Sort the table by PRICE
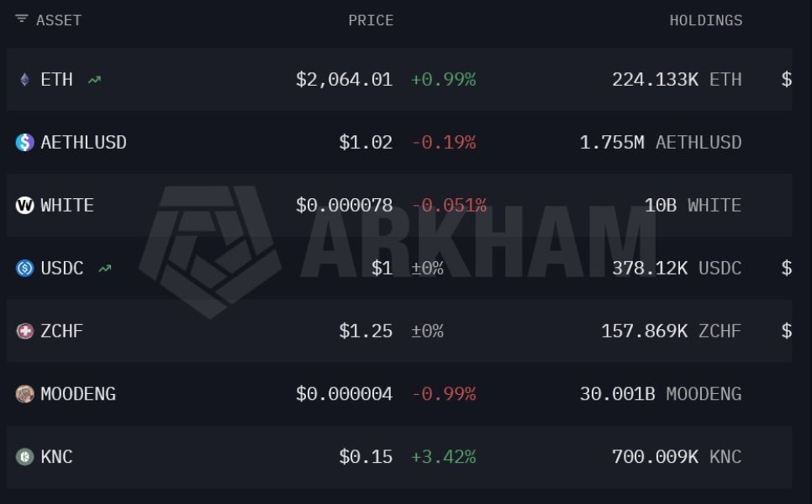The image size is (812, 504). tap(370, 20)
